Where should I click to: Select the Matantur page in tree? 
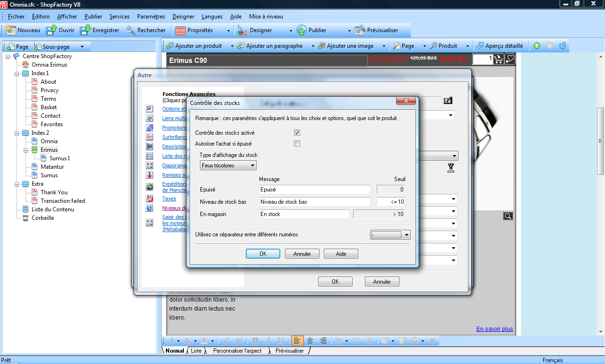52,167
